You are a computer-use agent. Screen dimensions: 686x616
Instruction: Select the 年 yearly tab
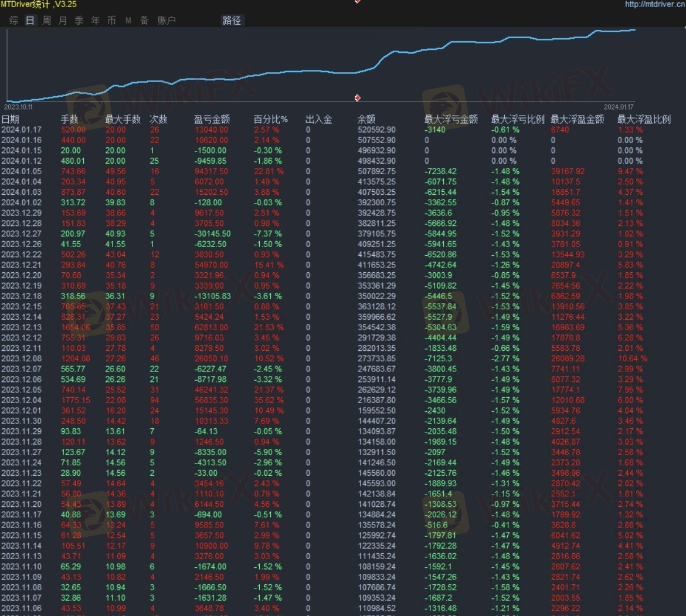(x=96, y=21)
